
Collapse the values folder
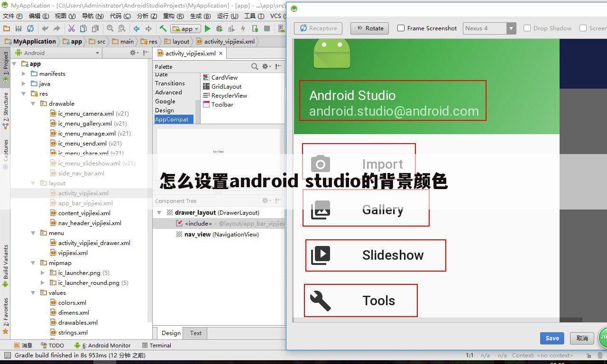click(x=33, y=292)
